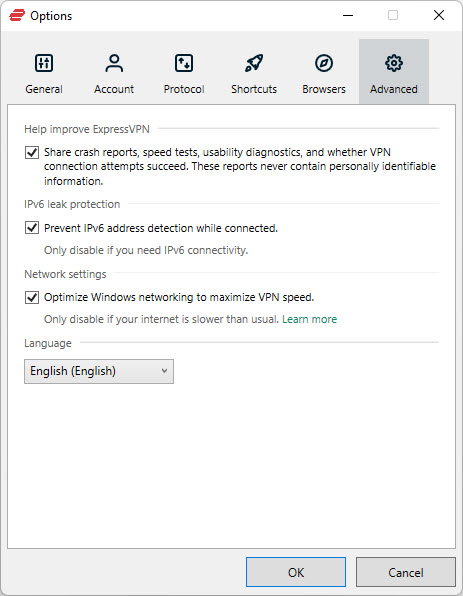Click 'Only disable if you need IPv6 connectivity.' text
The height and width of the screenshot is (596, 463).
point(146,250)
